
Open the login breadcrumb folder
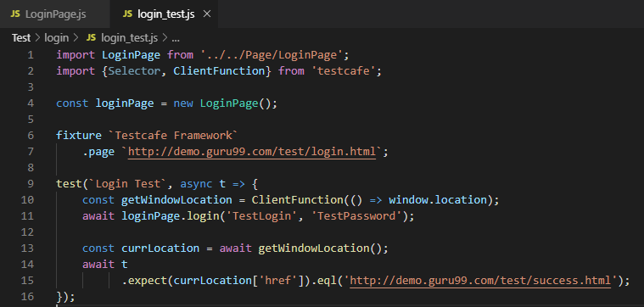point(56,38)
